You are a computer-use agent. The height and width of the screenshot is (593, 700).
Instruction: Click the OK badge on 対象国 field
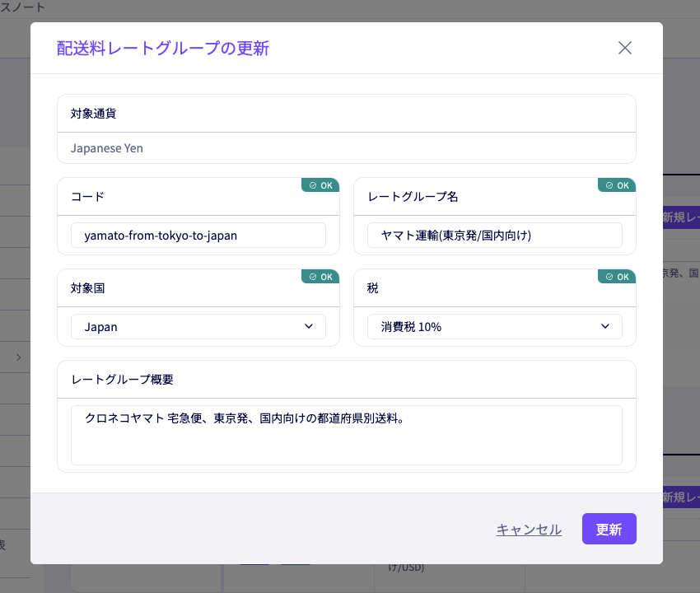[320, 277]
